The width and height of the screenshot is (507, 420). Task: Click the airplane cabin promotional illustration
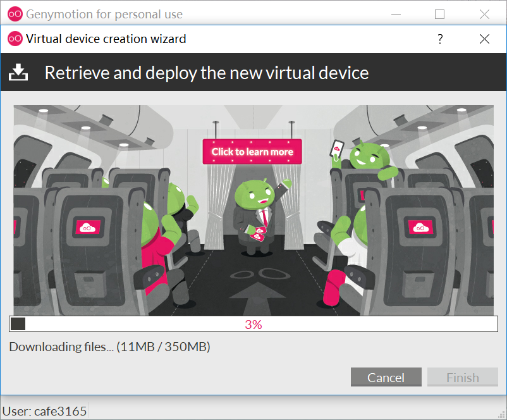coord(253,211)
